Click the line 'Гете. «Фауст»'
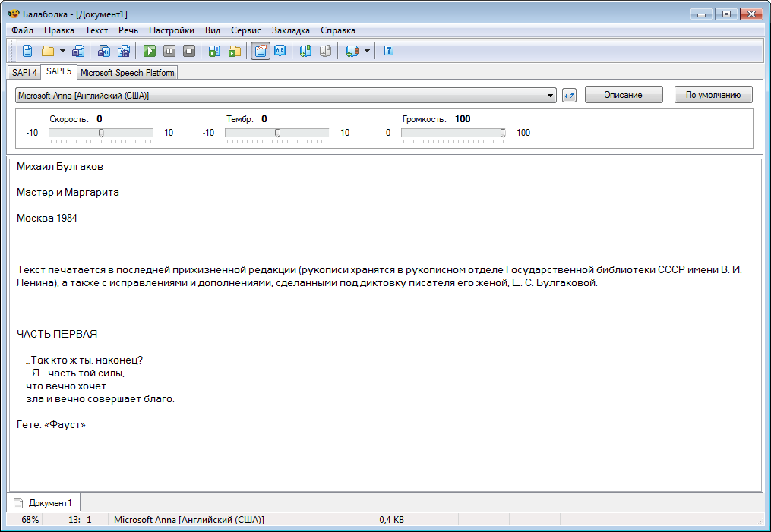Screen dimensions: 771x532 click(x=51, y=424)
